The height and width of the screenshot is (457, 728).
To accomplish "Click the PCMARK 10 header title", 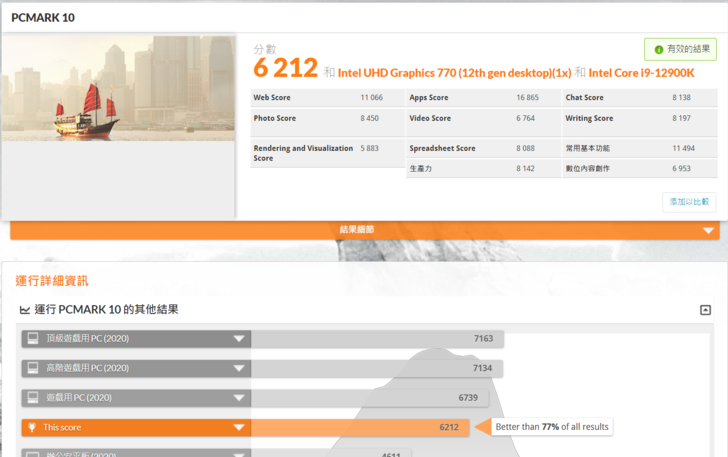I will (43, 18).
